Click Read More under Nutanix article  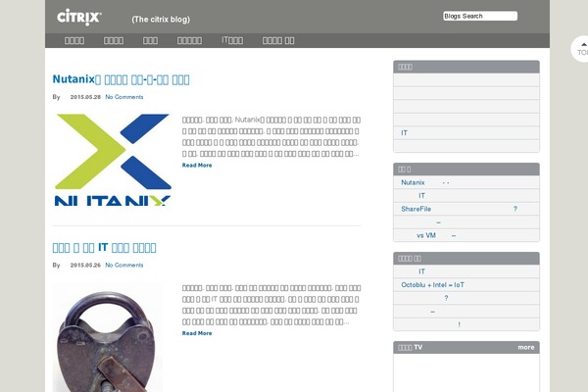197,165
